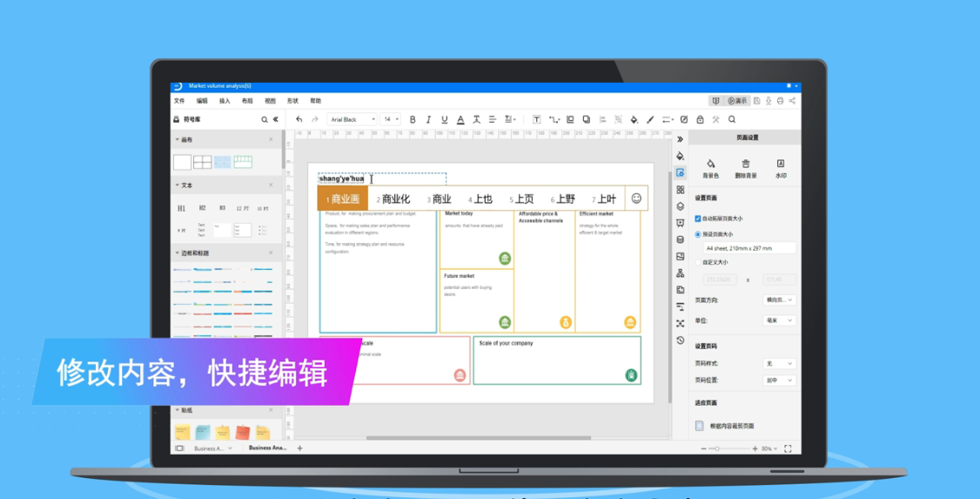Open the font size 14 dropdown
Viewport: 980px width, 499px height.
tap(391, 119)
